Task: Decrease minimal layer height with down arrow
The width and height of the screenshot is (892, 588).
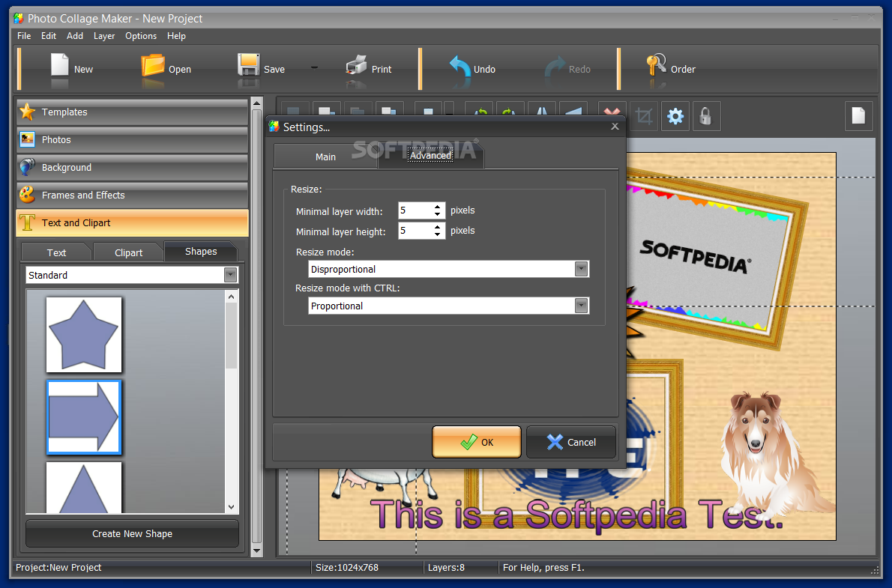Action: [437, 234]
